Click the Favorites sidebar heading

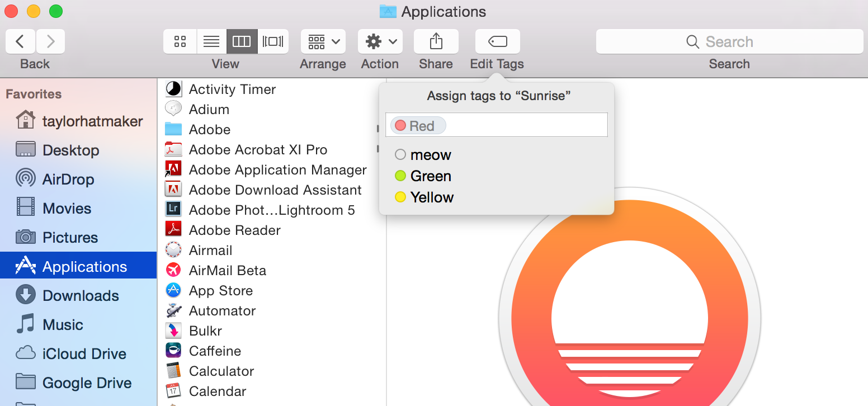[x=34, y=94]
